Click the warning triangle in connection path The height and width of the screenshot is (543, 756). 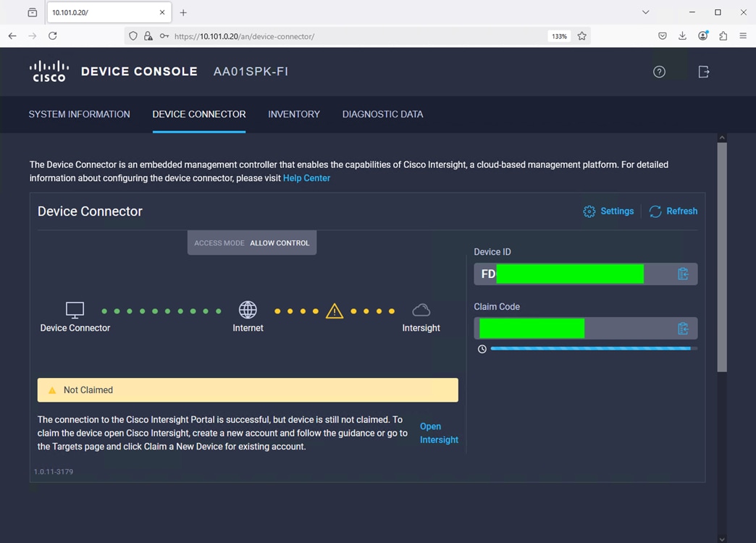click(x=335, y=311)
